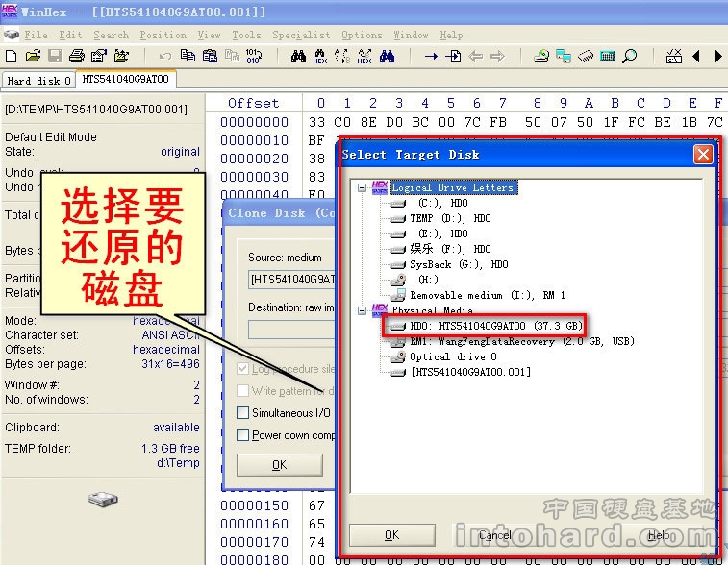Click Help in Select Target Disk dialog
Image resolution: width=728 pixels, height=565 pixels.
[x=658, y=535]
